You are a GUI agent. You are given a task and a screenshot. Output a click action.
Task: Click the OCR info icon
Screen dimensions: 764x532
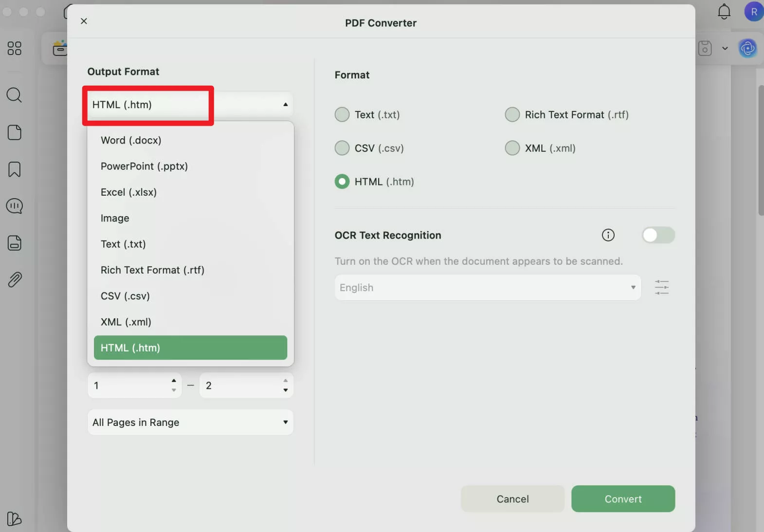pyautogui.click(x=608, y=235)
